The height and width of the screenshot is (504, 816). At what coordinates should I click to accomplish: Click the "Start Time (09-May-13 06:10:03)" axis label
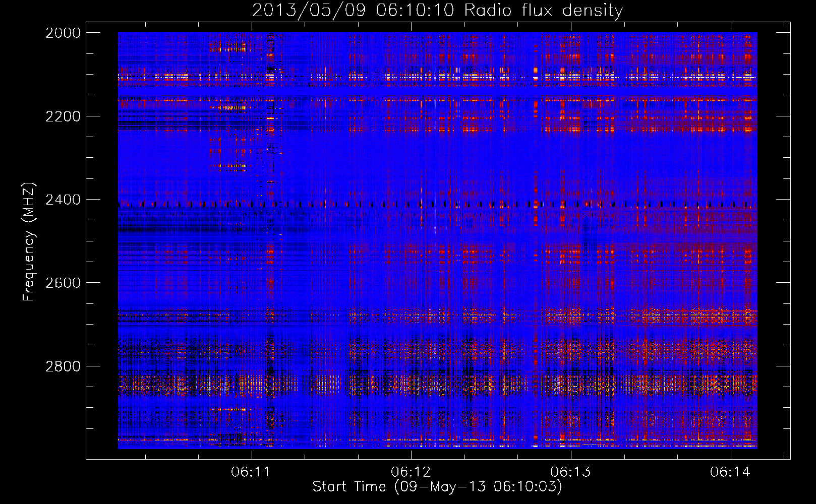(437, 487)
